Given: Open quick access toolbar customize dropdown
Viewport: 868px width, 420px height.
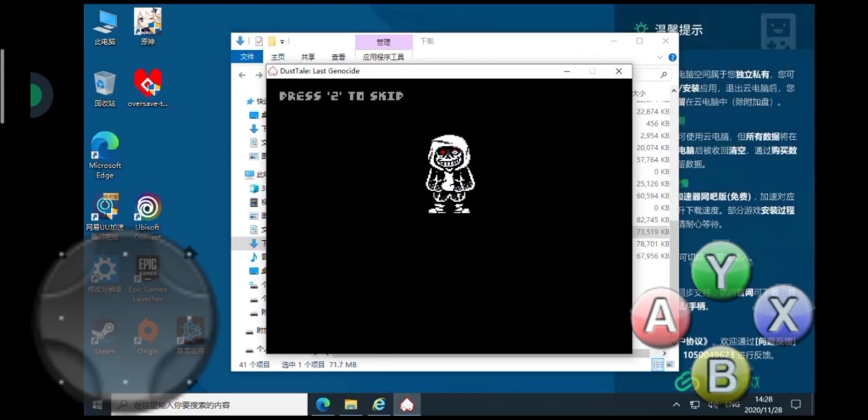Looking at the screenshot, I should [281, 42].
